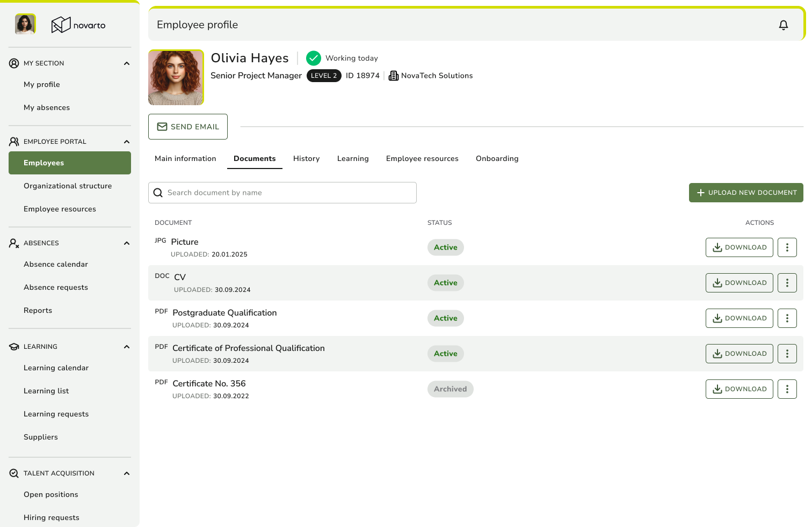Viewport: 812px width, 527px height.
Task: Open more actions for Picture document
Action: coord(787,247)
